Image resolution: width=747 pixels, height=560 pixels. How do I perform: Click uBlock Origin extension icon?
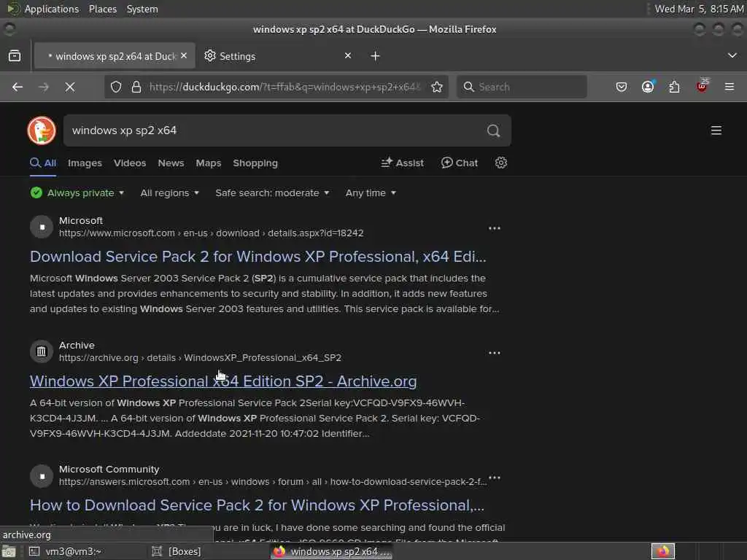pyautogui.click(x=702, y=86)
